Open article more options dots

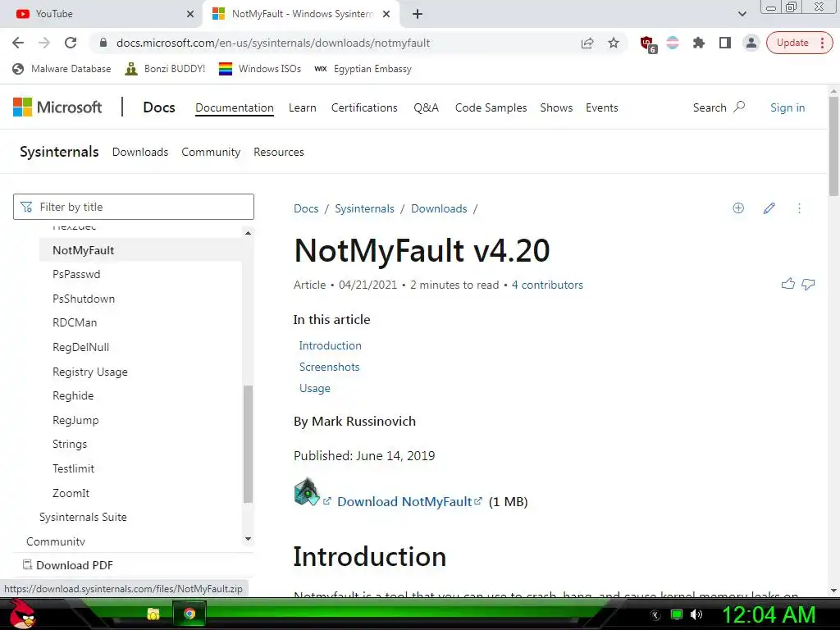(x=799, y=208)
